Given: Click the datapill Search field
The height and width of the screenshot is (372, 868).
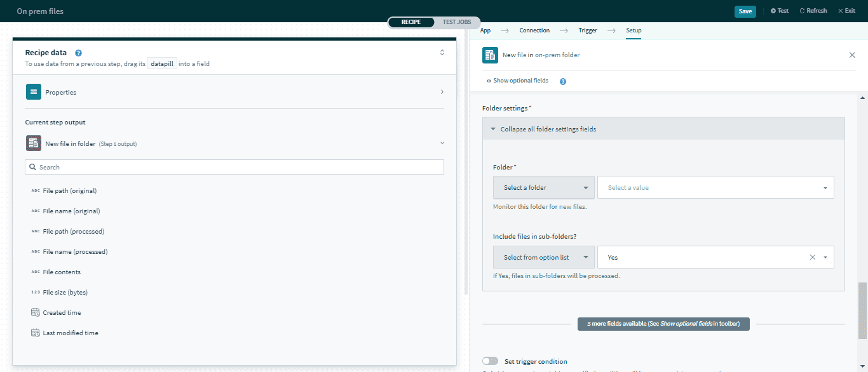Looking at the screenshot, I should (x=234, y=167).
